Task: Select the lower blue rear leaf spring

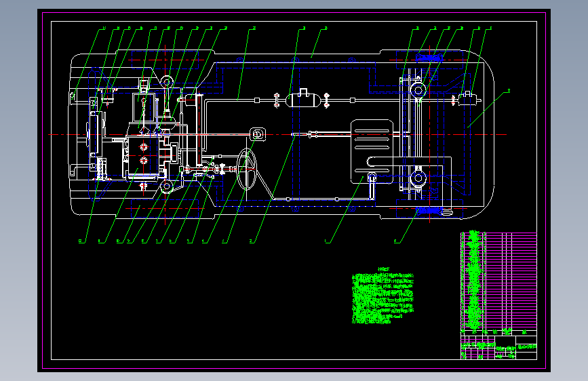Action: pos(429,211)
